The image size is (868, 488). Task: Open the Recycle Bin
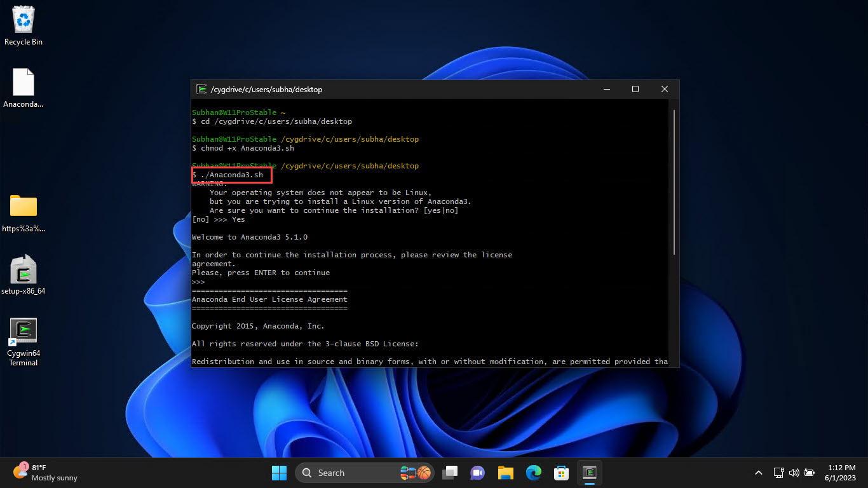point(23,19)
